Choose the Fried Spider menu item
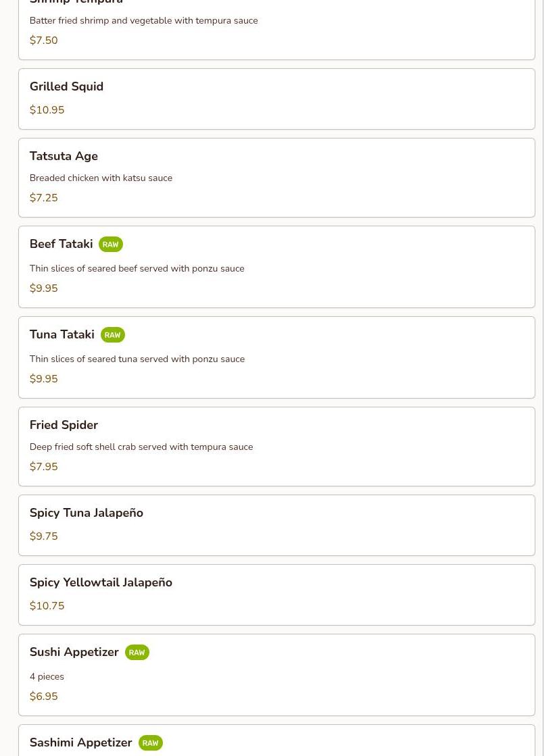The width and height of the screenshot is (557, 756). [x=277, y=447]
